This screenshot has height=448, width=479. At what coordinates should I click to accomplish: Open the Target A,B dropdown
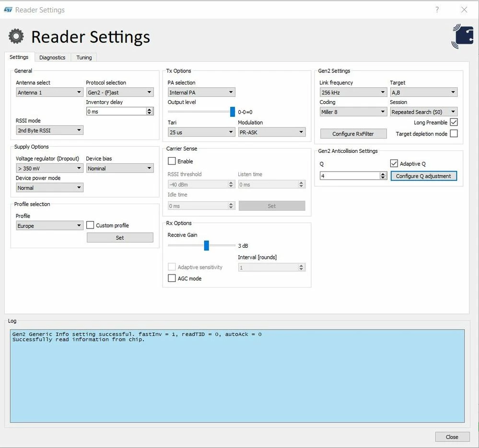pyautogui.click(x=424, y=92)
